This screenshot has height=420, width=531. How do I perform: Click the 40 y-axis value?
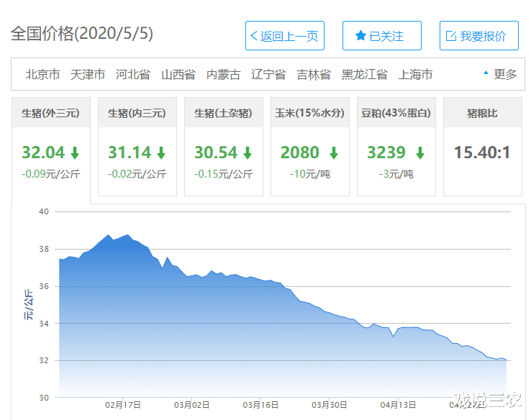[x=44, y=212]
